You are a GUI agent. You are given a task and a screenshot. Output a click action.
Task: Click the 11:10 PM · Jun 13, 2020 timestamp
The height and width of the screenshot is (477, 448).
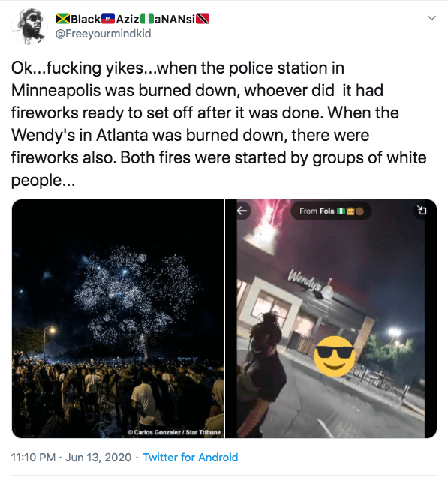71,457
